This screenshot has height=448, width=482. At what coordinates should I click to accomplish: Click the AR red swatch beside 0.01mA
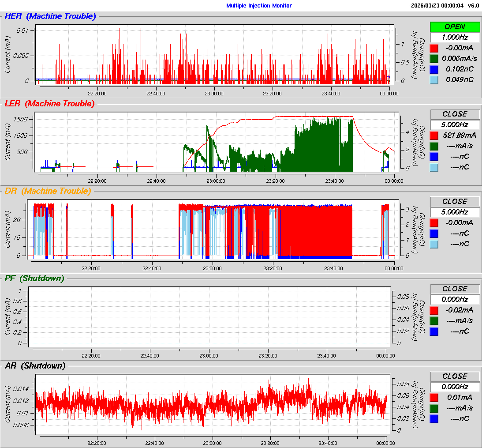point(434,397)
